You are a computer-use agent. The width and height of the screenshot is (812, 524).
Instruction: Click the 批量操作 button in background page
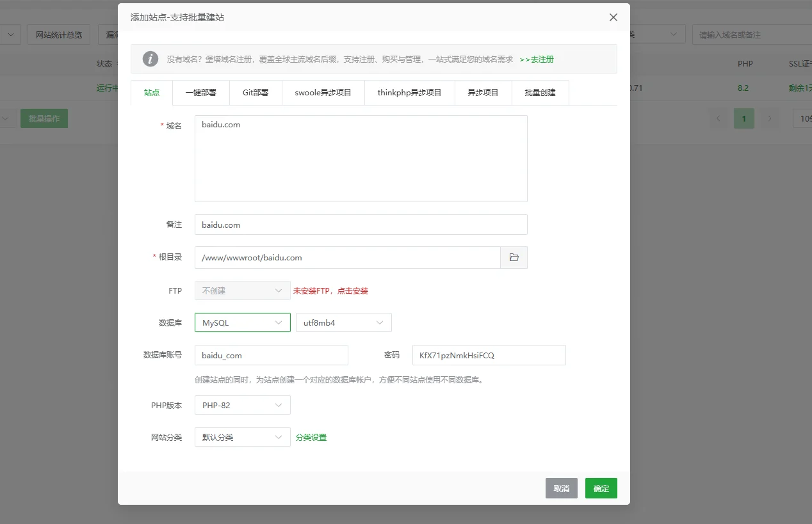click(x=44, y=118)
